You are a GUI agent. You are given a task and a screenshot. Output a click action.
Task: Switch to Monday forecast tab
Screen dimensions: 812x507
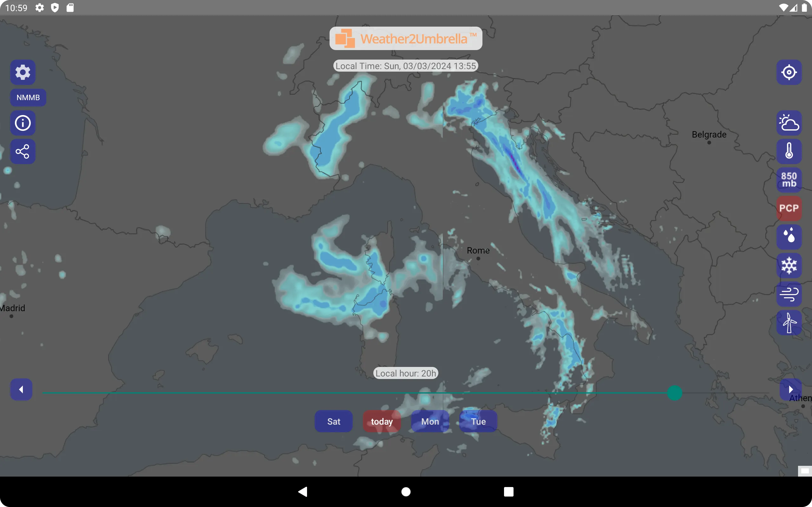click(430, 421)
